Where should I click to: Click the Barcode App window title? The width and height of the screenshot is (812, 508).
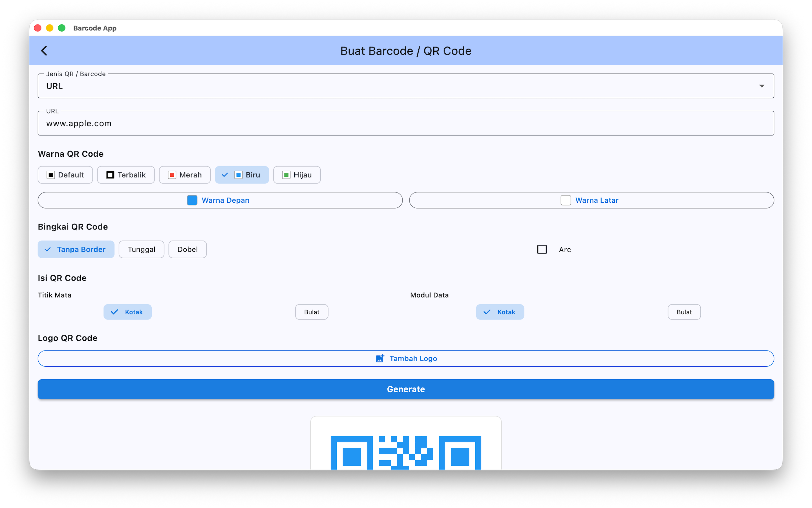[x=95, y=28]
